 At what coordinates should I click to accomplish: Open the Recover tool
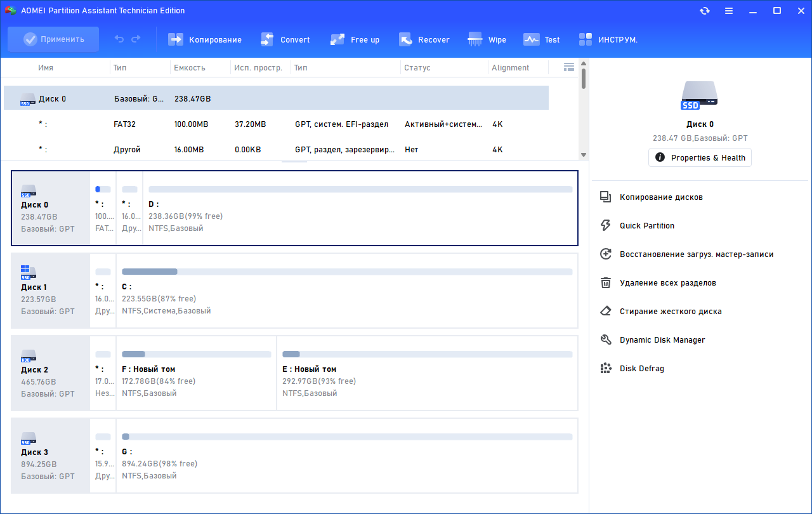(x=406, y=39)
